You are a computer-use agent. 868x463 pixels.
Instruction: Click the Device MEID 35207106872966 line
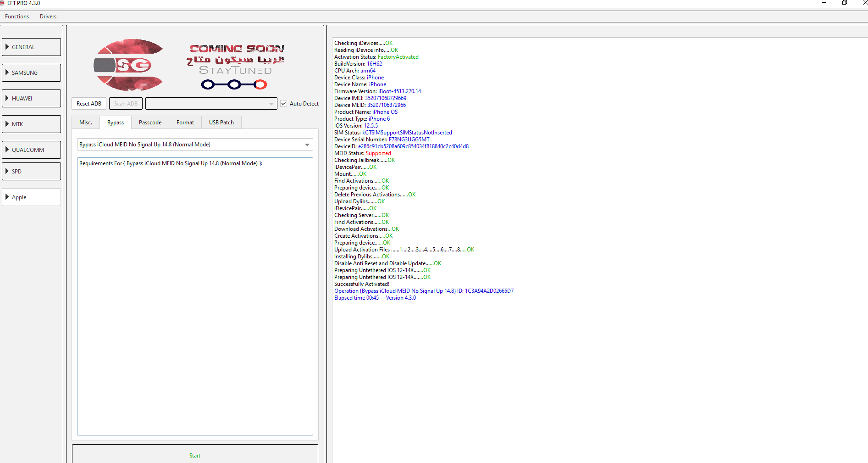click(x=370, y=105)
